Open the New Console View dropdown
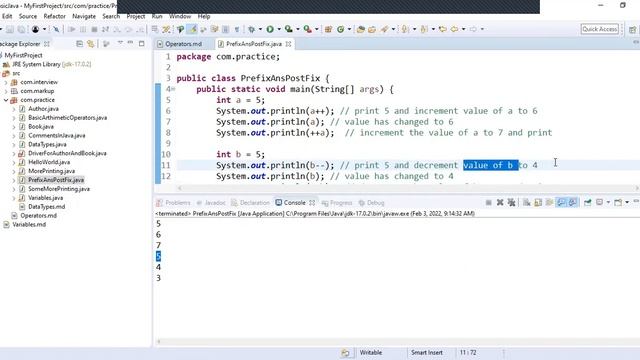Screen dimensions: 640x360 [627, 202]
